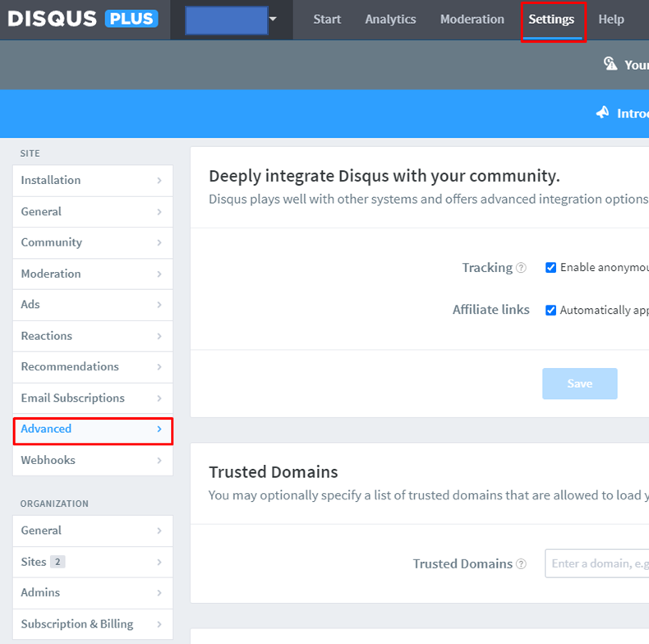Open Reactions settings

[93, 336]
